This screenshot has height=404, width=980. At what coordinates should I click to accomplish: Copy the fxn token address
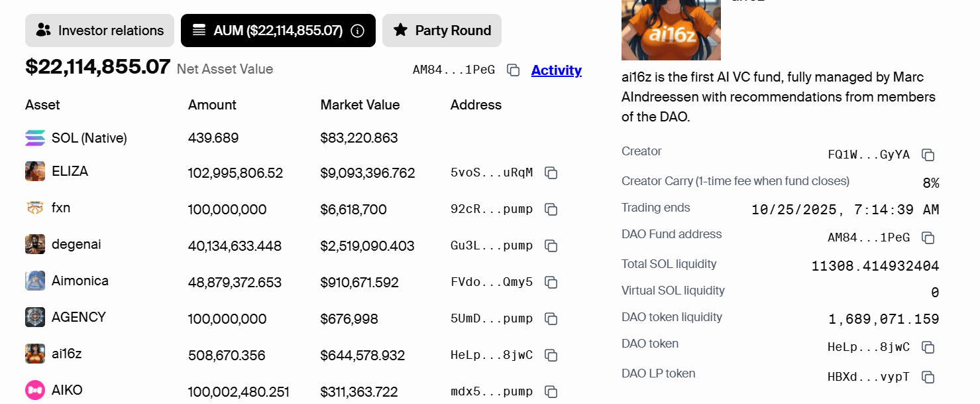coord(551,210)
